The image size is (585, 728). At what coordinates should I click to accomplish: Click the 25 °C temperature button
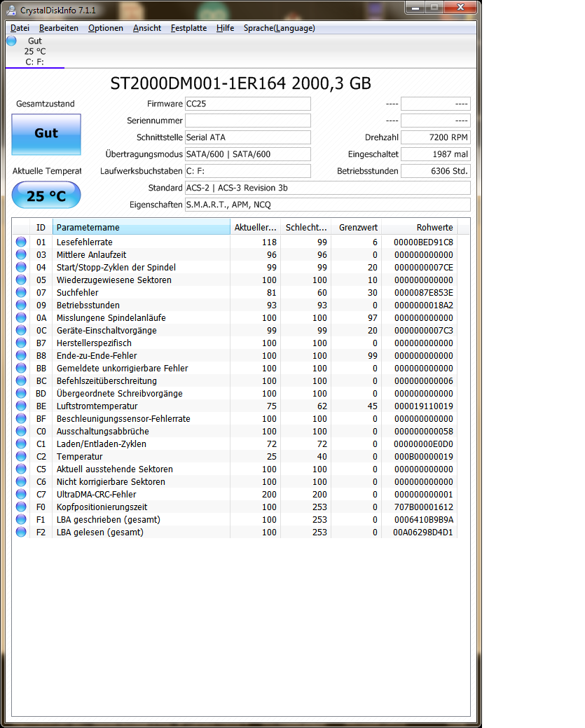coord(46,195)
